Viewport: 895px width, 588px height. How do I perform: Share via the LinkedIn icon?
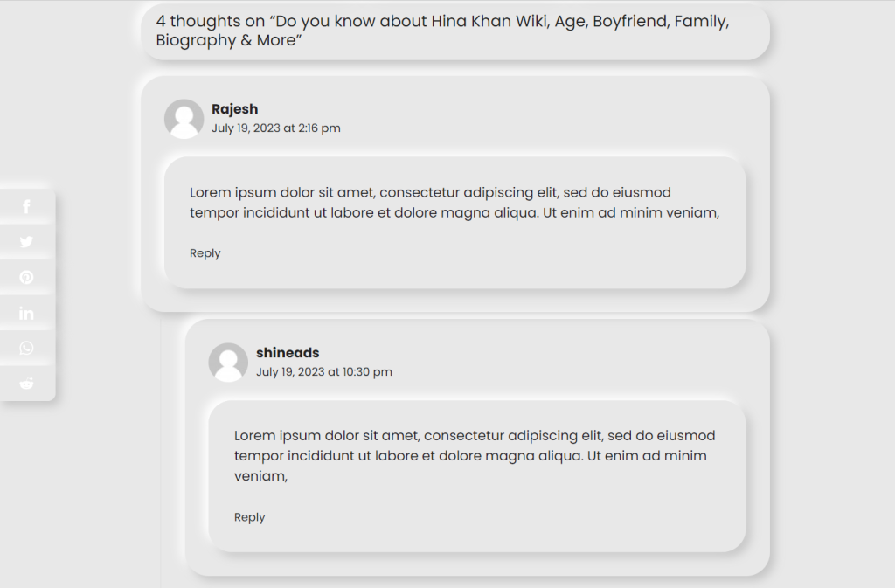pyautogui.click(x=26, y=313)
